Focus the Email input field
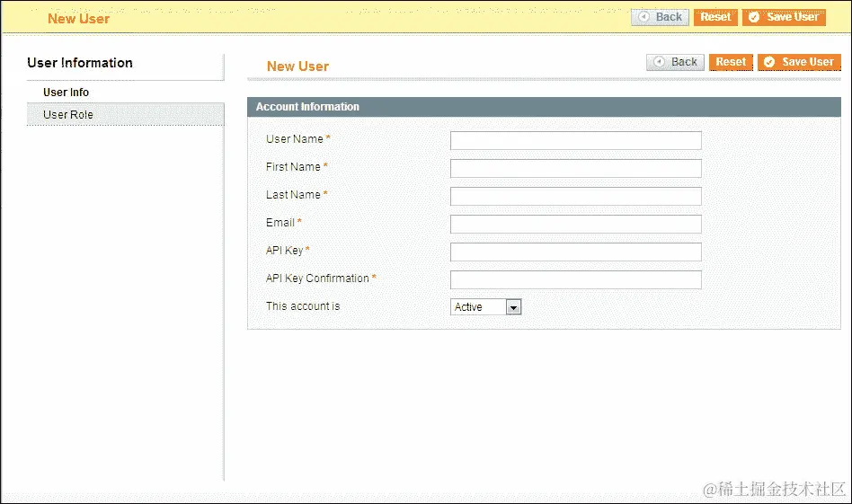Screen dimensions: 852x504 tap(576, 224)
